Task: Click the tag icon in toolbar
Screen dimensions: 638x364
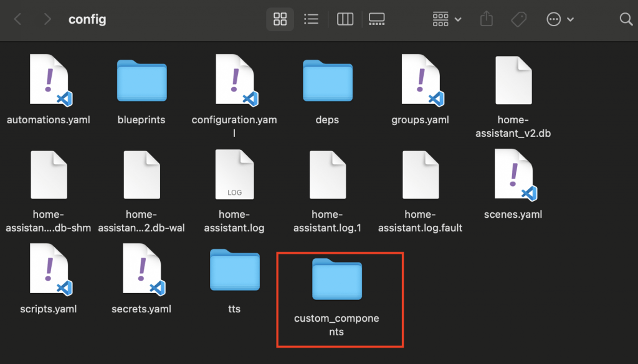Action: tap(519, 19)
